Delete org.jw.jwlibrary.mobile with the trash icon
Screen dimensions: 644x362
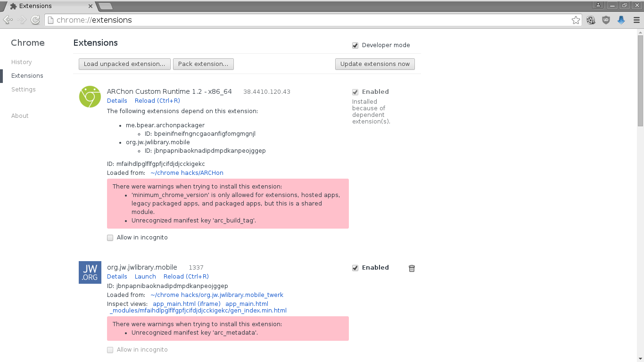tap(412, 268)
